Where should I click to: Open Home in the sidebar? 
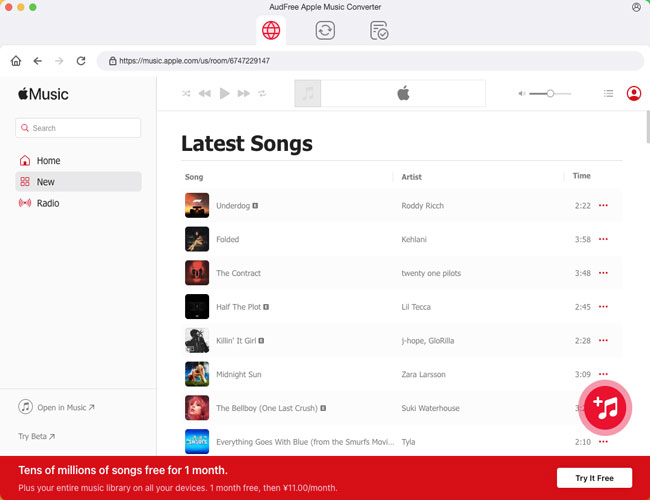point(78,160)
